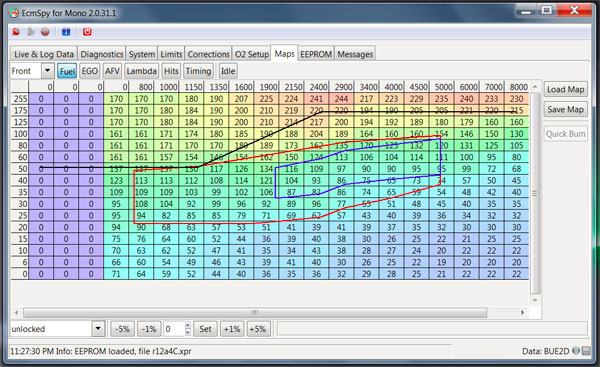Click the red connect icon in the toolbar
The width and height of the screenshot is (600, 367).
point(16,32)
